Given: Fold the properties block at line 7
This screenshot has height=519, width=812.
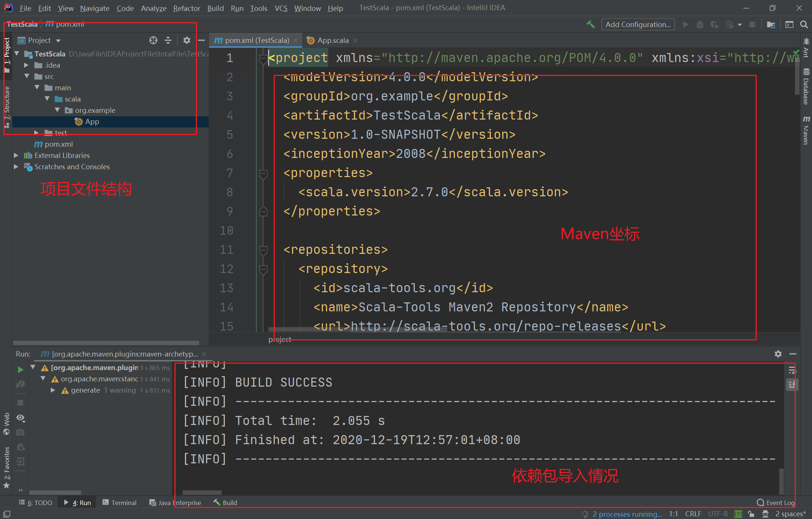Looking at the screenshot, I should [264, 173].
